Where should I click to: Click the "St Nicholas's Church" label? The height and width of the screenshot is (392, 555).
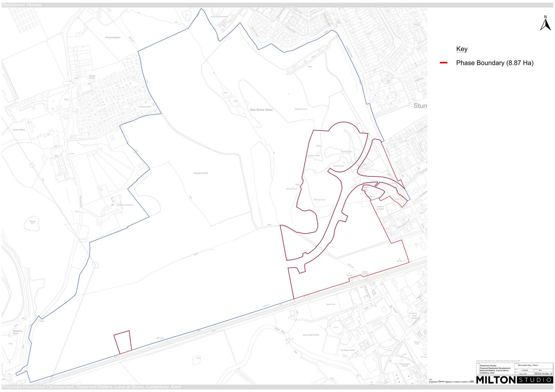pos(404,365)
